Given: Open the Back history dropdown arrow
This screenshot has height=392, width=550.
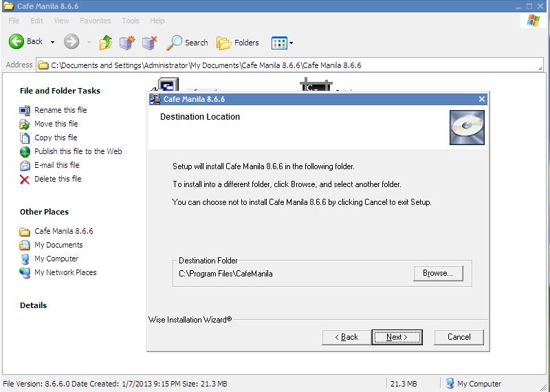Looking at the screenshot, I should [52, 42].
